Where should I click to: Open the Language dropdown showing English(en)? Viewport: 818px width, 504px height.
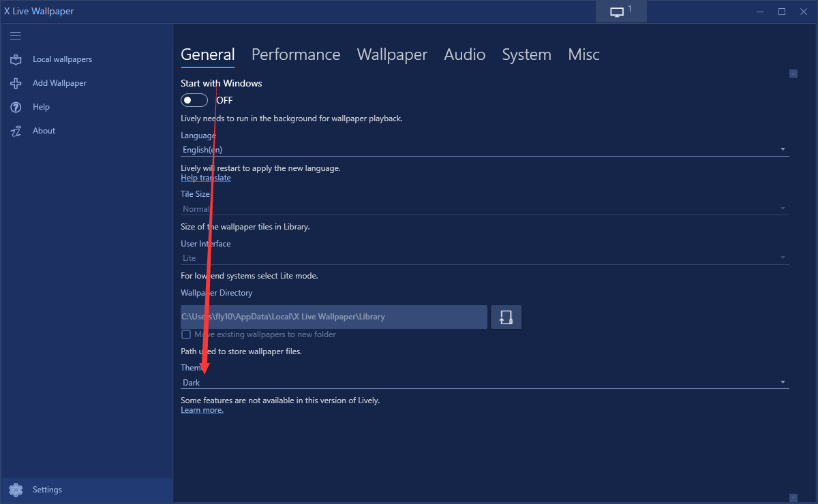point(485,149)
